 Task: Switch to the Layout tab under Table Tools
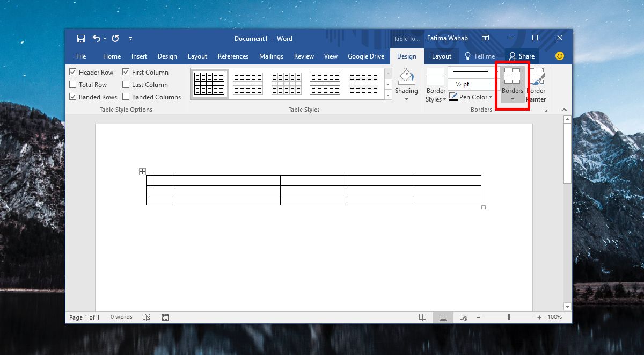coord(441,56)
